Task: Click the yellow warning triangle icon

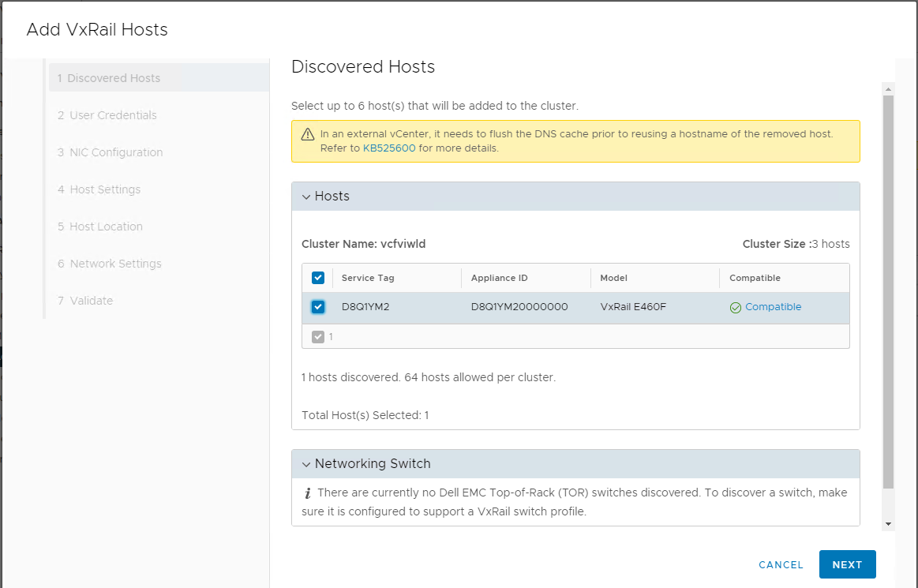Action: [308, 134]
